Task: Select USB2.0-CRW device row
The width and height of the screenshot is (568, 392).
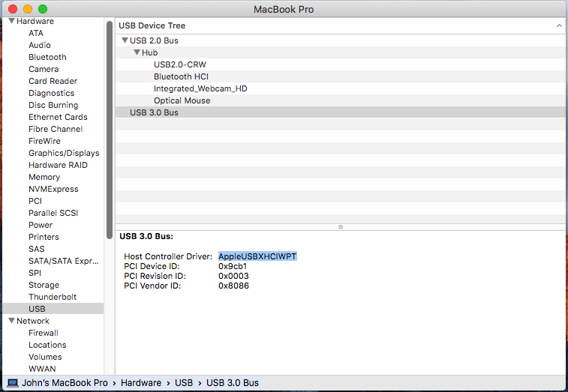Action: pos(340,64)
